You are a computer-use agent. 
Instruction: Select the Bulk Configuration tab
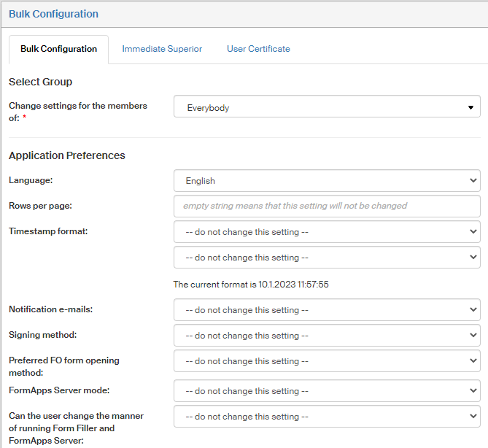58,49
